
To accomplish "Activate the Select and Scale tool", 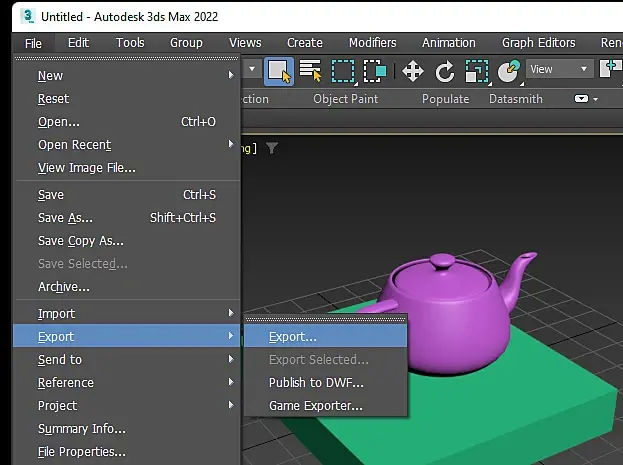I will click(x=477, y=72).
